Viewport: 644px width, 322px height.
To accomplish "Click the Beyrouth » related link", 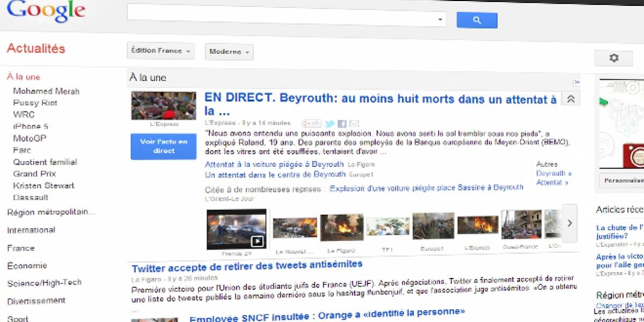I will pyautogui.click(x=554, y=173).
